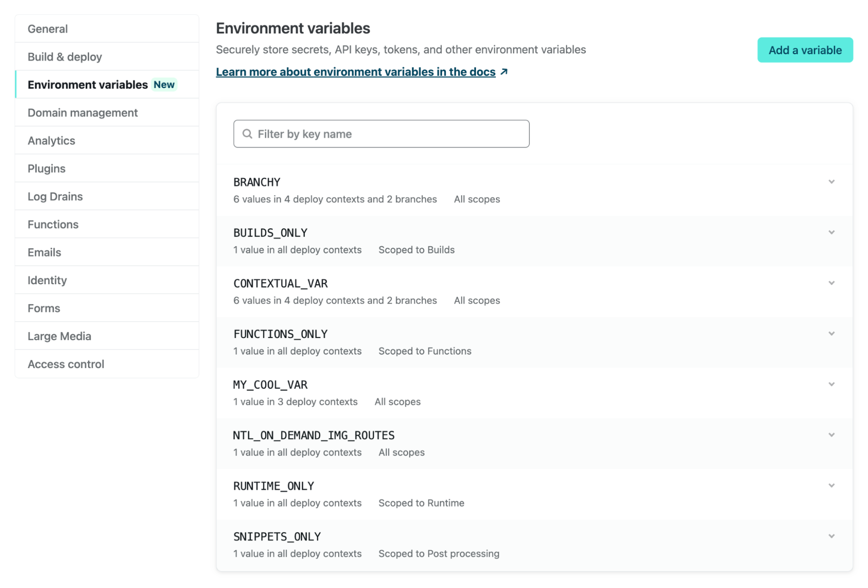The image size is (868, 588).
Task: Open the General settings section
Action: click(x=107, y=29)
